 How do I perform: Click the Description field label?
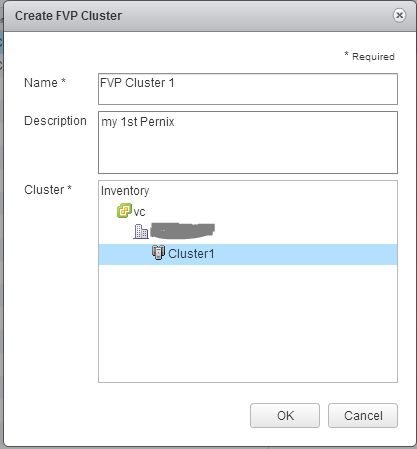point(55,121)
